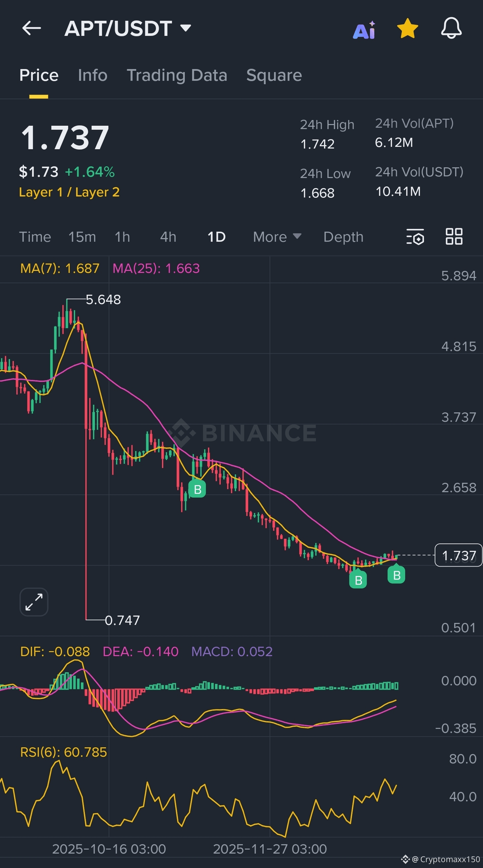Tap the 24h Vol(APT) value 6.12M
The width and height of the screenshot is (483, 868).
coord(394,142)
